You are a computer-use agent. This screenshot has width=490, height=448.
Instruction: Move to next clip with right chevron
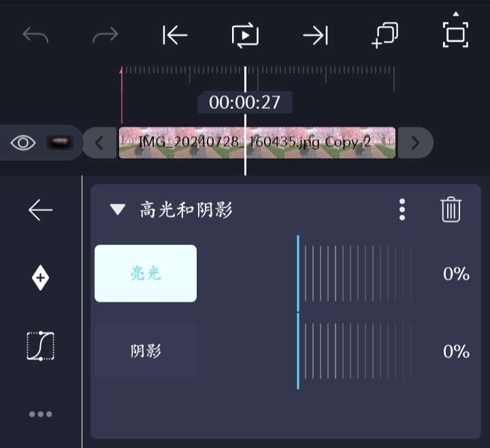click(415, 143)
